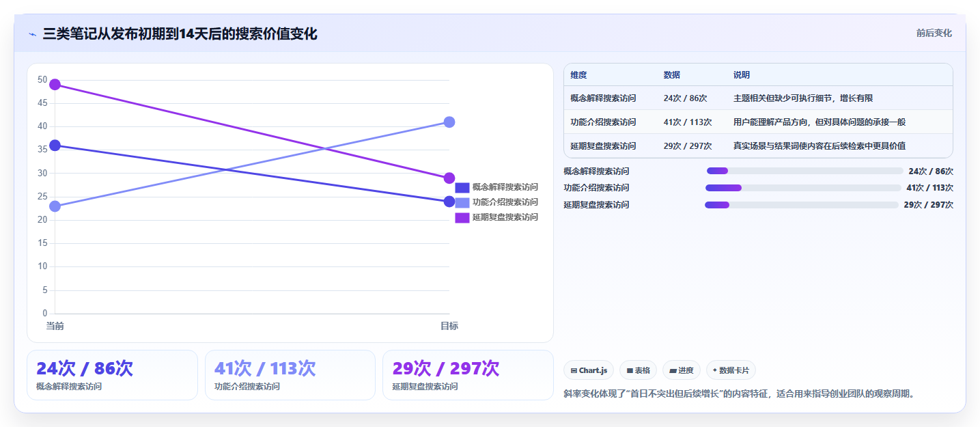The width and height of the screenshot is (980, 427).
Task: Click the 维度 table column header
Action: (x=578, y=75)
